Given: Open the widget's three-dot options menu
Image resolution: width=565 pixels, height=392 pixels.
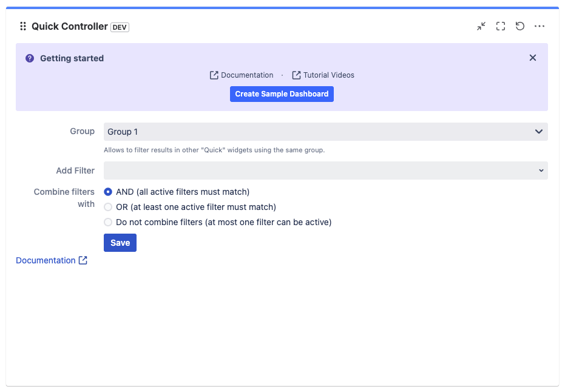Looking at the screenshot, I should (x=540, y=26).
